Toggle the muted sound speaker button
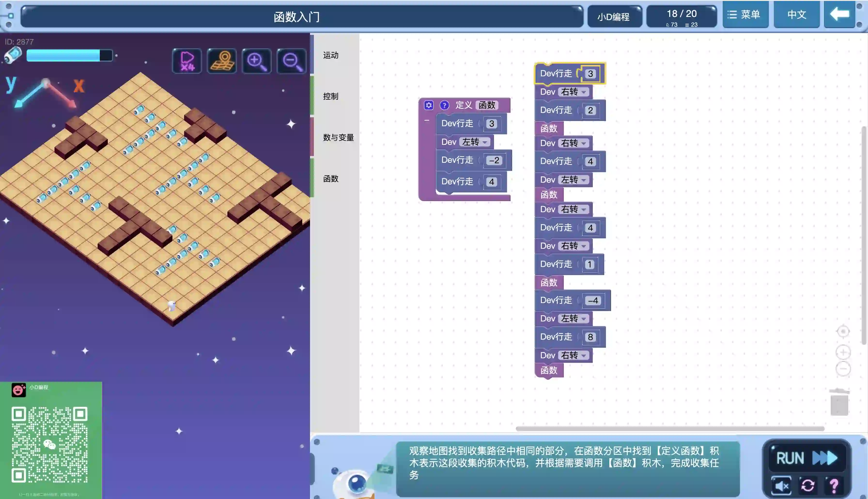Image resolution: width=868 pixels, height=499 pixels. pos(781,485)
